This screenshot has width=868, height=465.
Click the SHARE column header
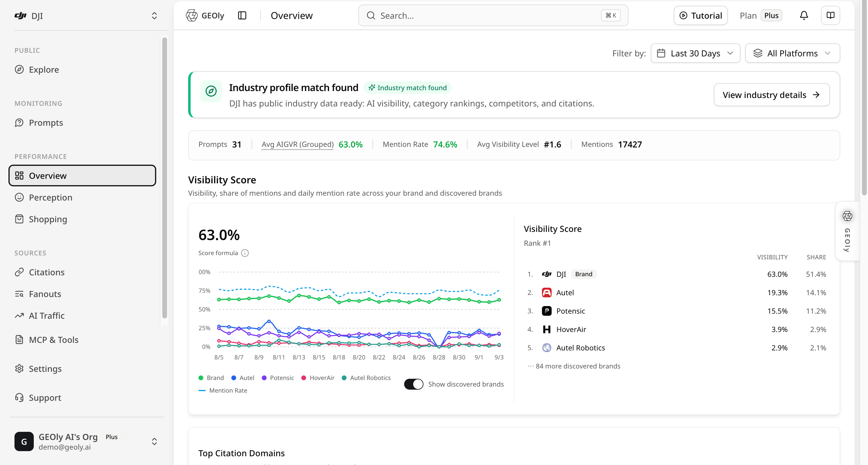click(x=816, y=257)
